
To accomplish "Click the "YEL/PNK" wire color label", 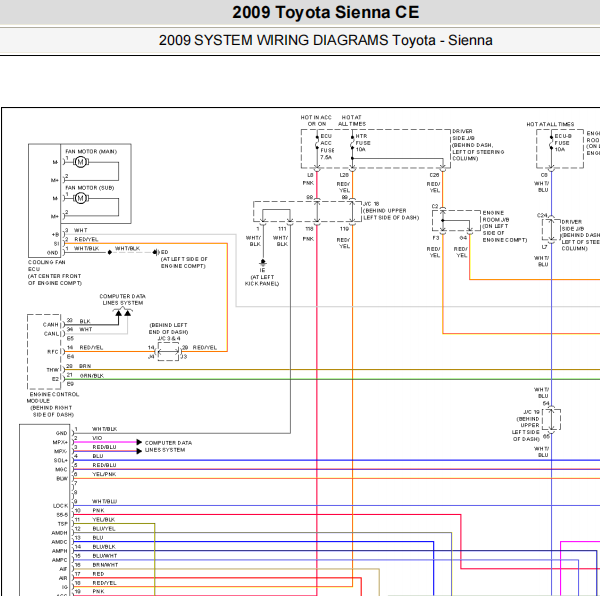I will coord(104,474).
